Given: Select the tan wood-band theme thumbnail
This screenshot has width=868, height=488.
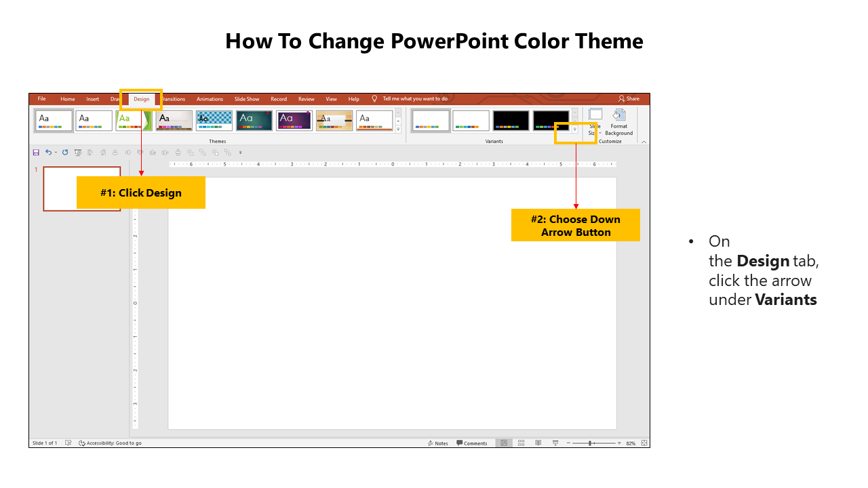Looking at the screenshot, I should coord(334,121).
